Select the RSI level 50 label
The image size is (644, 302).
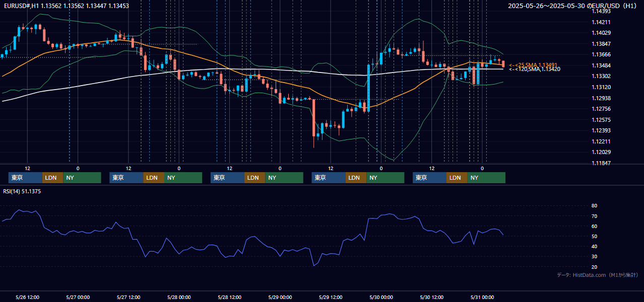pyautogui.click(x=594, y=236)
